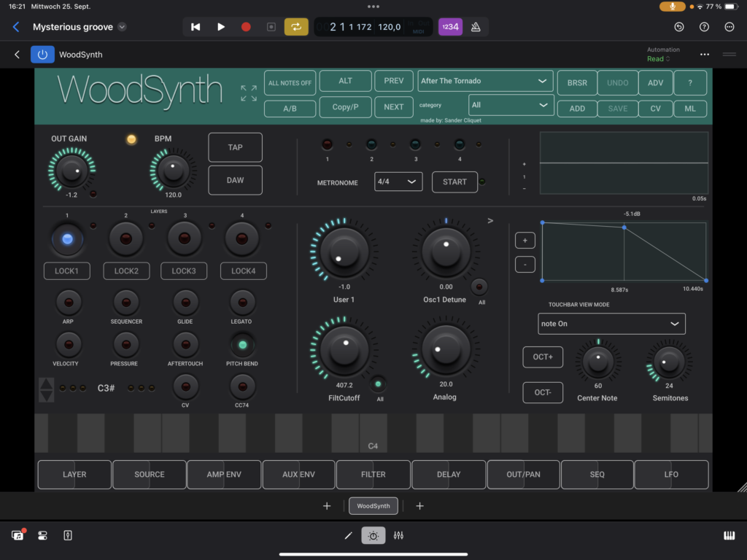Screen dimensions: 747x560
Task: Click the ADD preset button
Action: [577, 109]
